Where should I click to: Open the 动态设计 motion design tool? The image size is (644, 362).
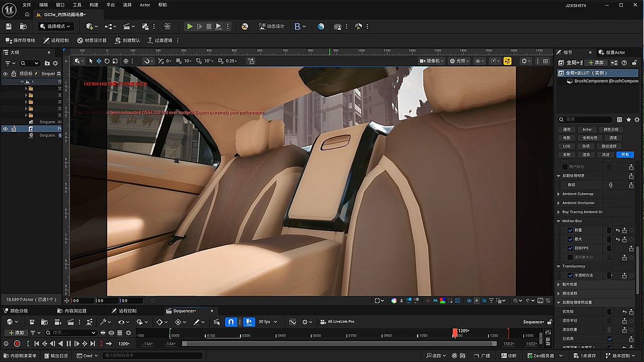coord(271,26)
